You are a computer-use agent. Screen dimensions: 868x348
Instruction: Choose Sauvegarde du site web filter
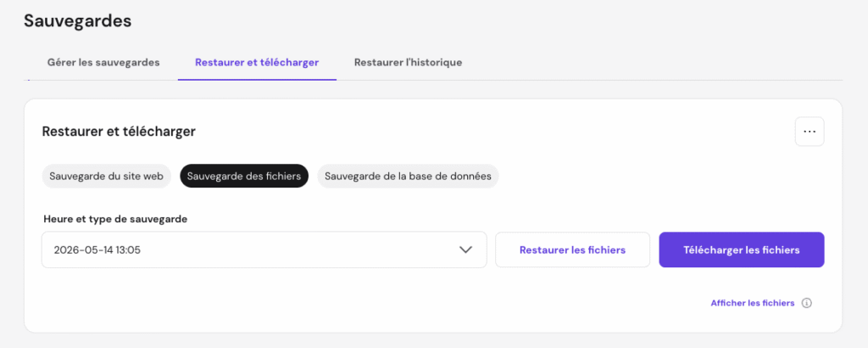click(x=106, y=177)
